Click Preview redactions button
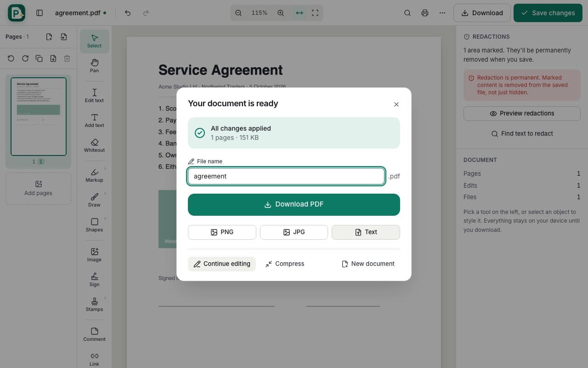Screen dimensions: 588x368 [522, 114]
